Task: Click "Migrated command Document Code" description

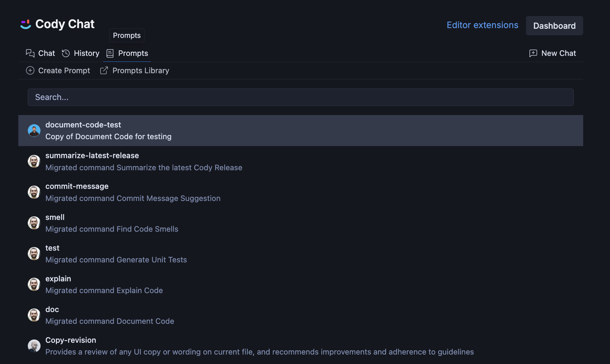Action: point(110,321)
